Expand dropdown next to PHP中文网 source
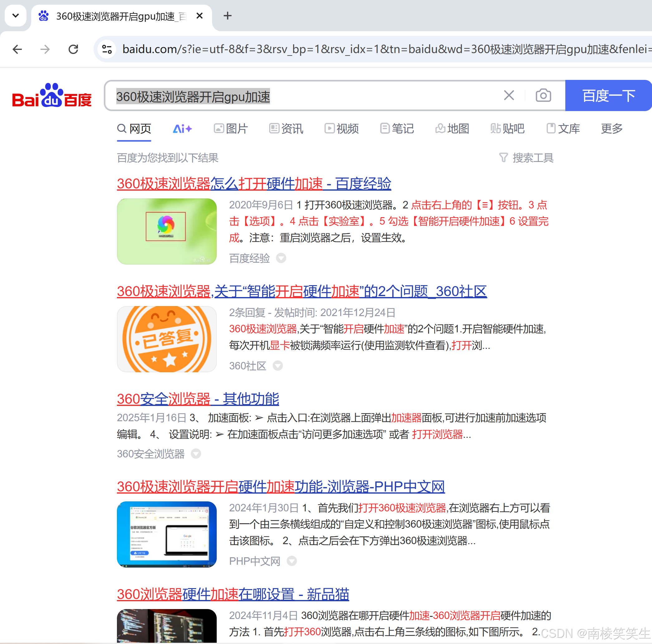The image size is (652, 644). pyautogui.click(x=292, y=561)
